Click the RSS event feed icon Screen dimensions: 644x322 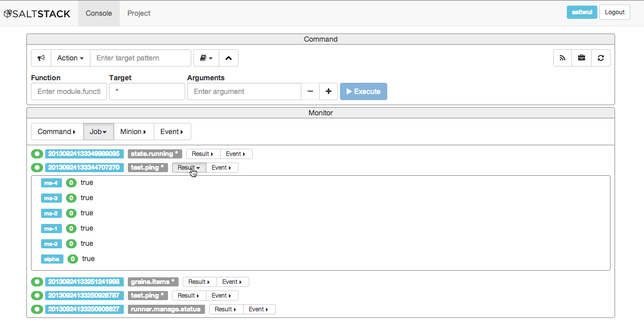(x=562, y=57)
